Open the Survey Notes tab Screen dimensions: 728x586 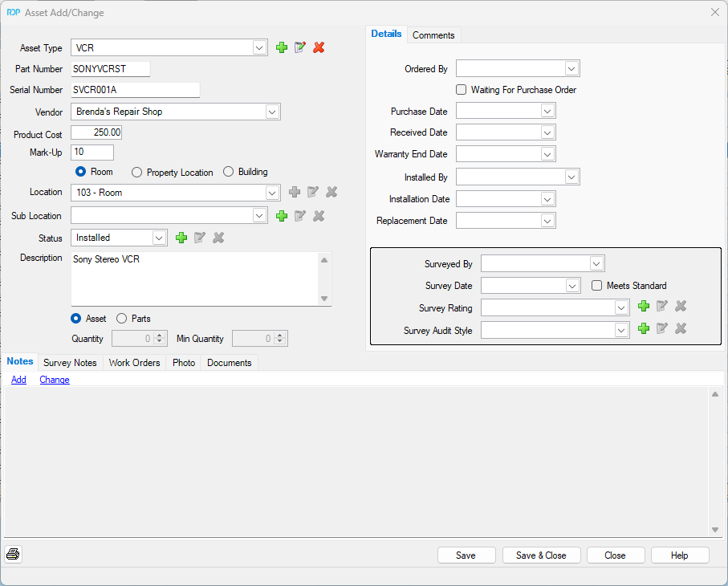point(70,363)
